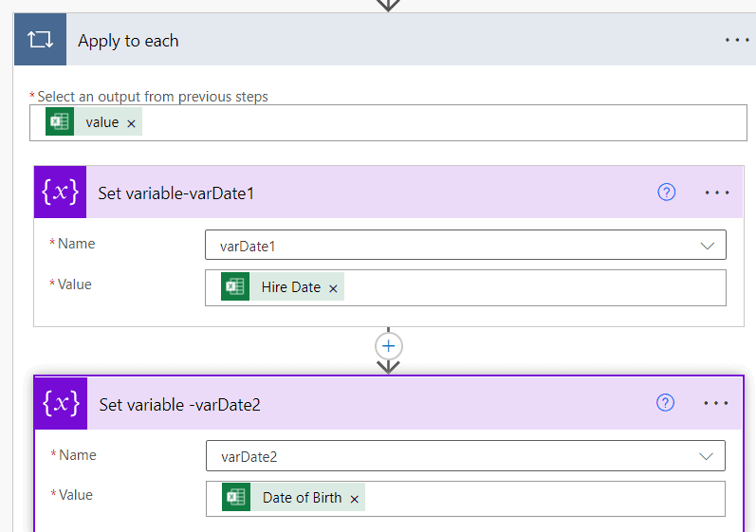This screenshot has width=756, height=532.
Task: Expand the varDate2 name dropdown
Action: click(706, 456)
